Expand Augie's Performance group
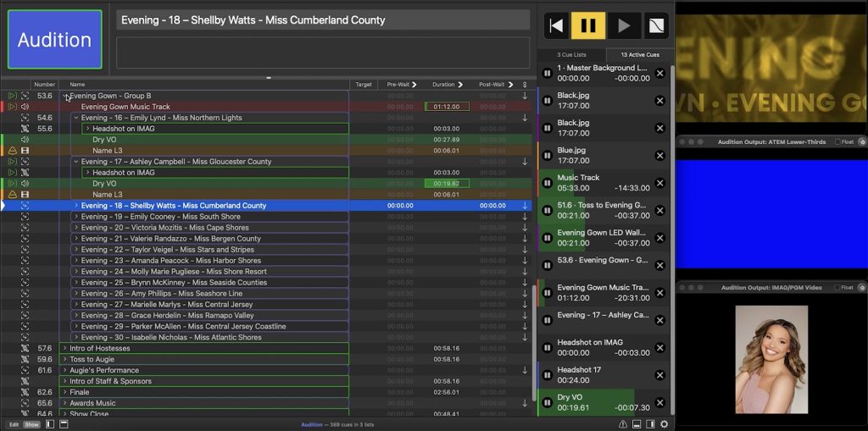Screen dimensions: 868x431 64,370
